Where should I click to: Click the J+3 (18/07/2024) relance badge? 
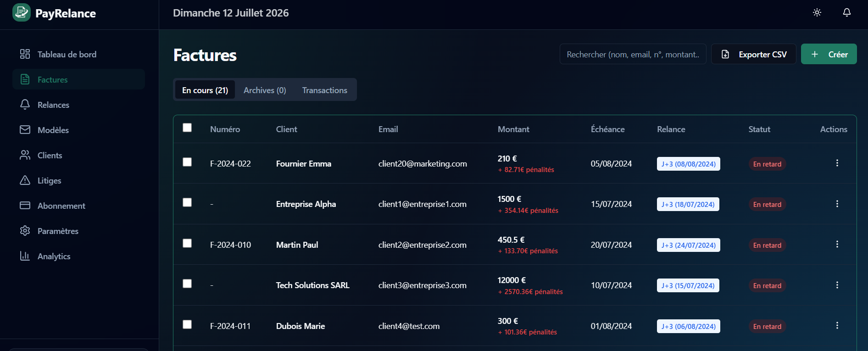pyautogui.click(x=688, y=204)
